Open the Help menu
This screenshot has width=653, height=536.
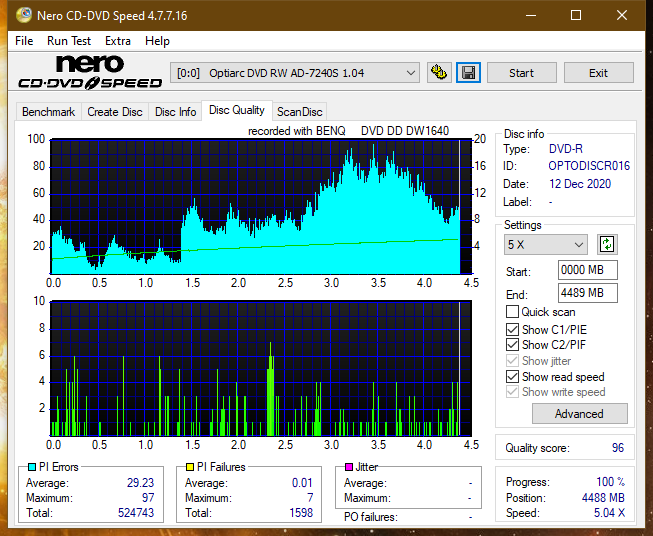point(157,41)
